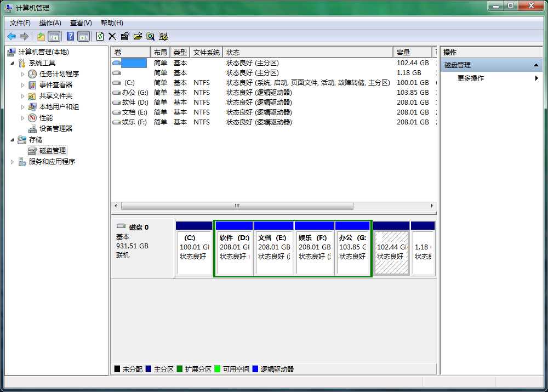Screen dimensions: 548x392
Task: Click the 磁盘 0 disk icon
Action: [x=121, y=226]
